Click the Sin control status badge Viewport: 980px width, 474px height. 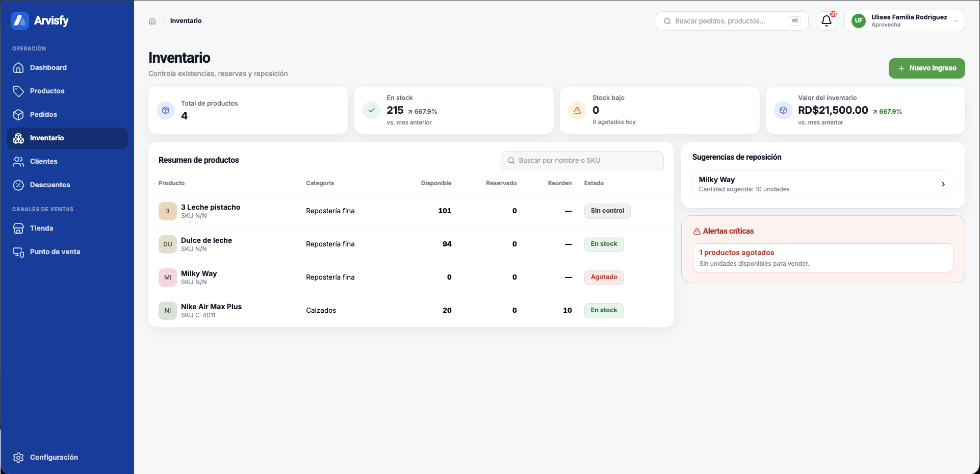[607, 211]
